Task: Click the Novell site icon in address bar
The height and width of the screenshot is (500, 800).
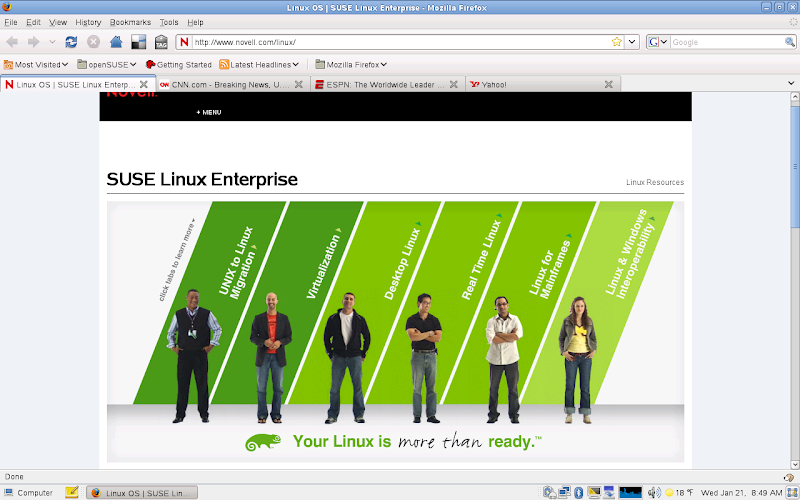Action: pos(184,42)
